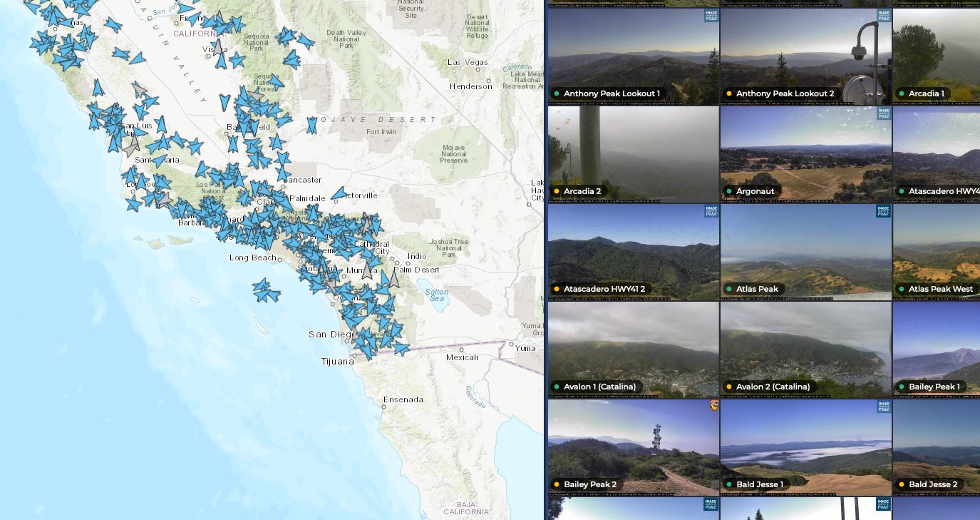The width and height of the screenshot is (980, 520).
Task: Click the Atascadero HWY41 2 name label
Action: point(604,289)
